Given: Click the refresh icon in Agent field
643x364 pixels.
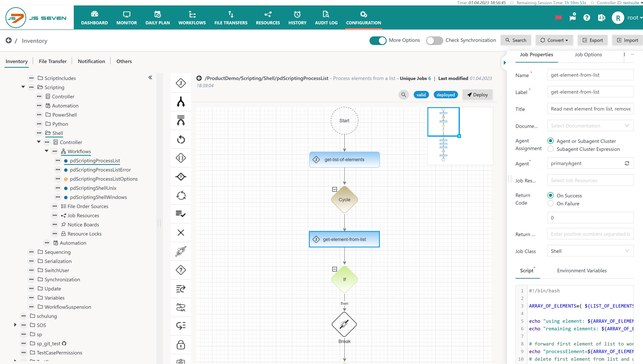Looking at the screenshot, I should click(627, 163).
